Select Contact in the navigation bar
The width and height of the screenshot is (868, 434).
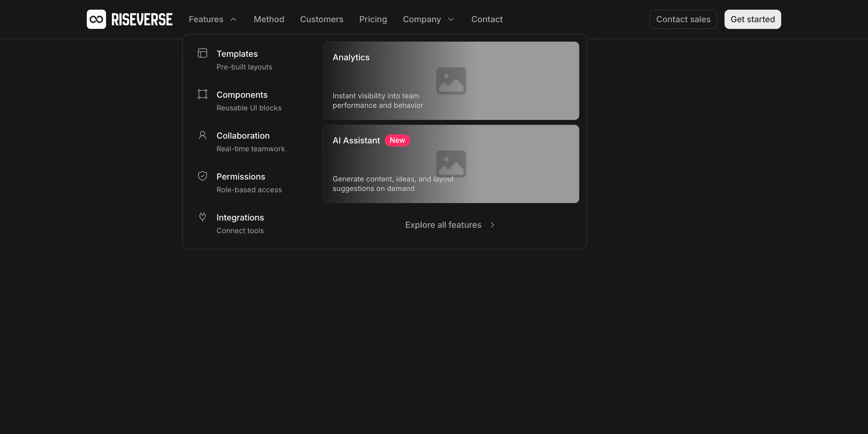coord(487,19)
